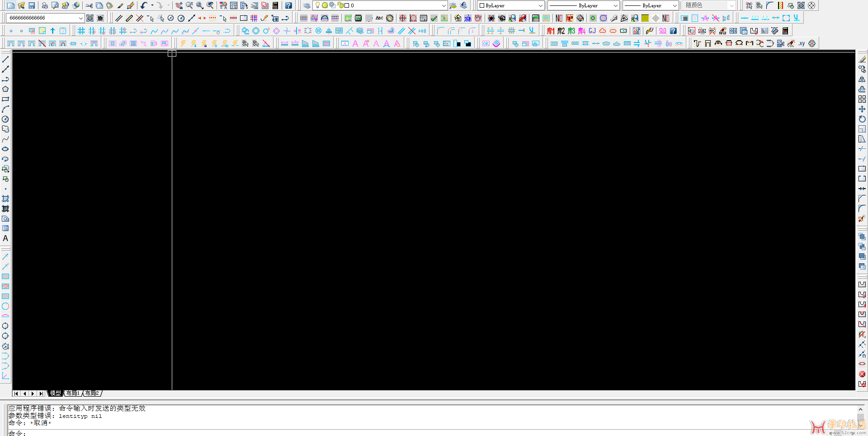Open the Layer Properties Manager
The height and width of the screenshot is (436, 868).
tap(307, 5)
